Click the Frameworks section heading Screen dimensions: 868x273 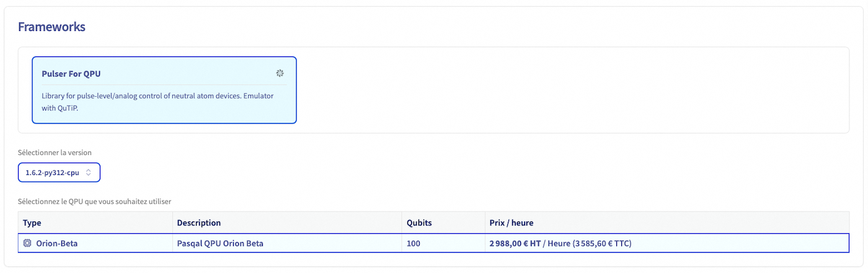(x=51, y=27)
